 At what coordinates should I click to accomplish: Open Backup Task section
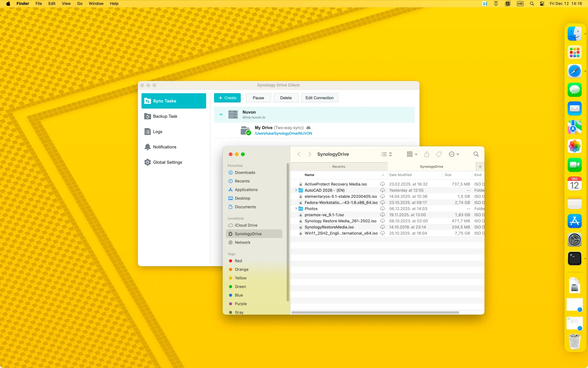[x=165, y=116]
